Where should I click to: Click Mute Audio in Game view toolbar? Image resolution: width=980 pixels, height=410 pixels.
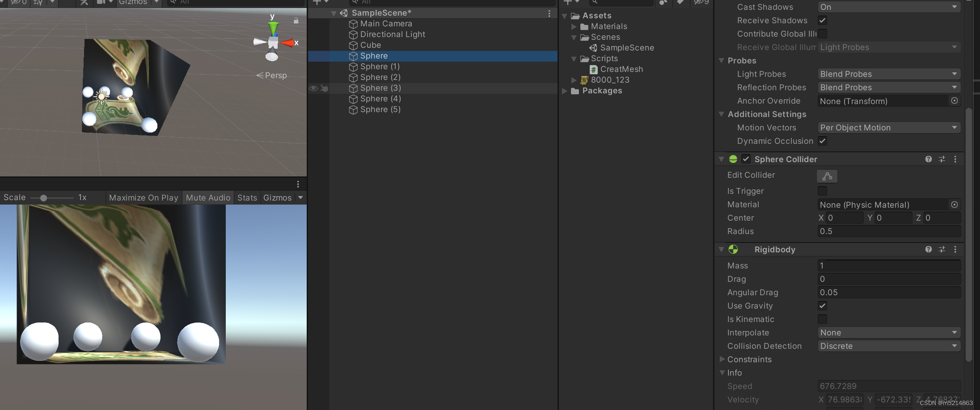[x=208, y=197]
